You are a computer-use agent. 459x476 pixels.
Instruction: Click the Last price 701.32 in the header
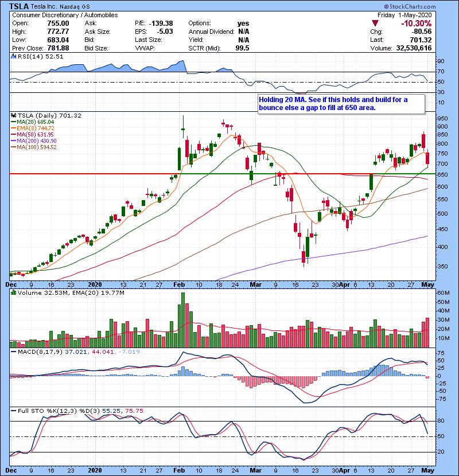[x=421, y=40]
